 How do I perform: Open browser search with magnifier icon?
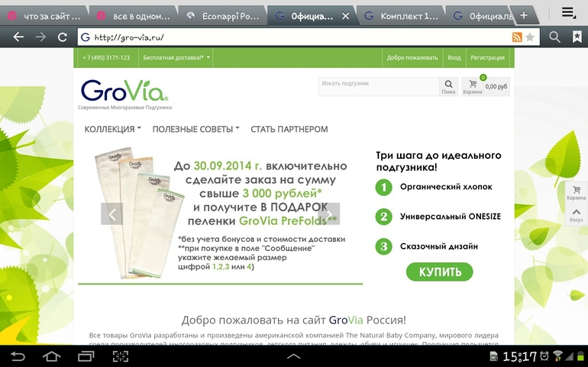[555, 37]
